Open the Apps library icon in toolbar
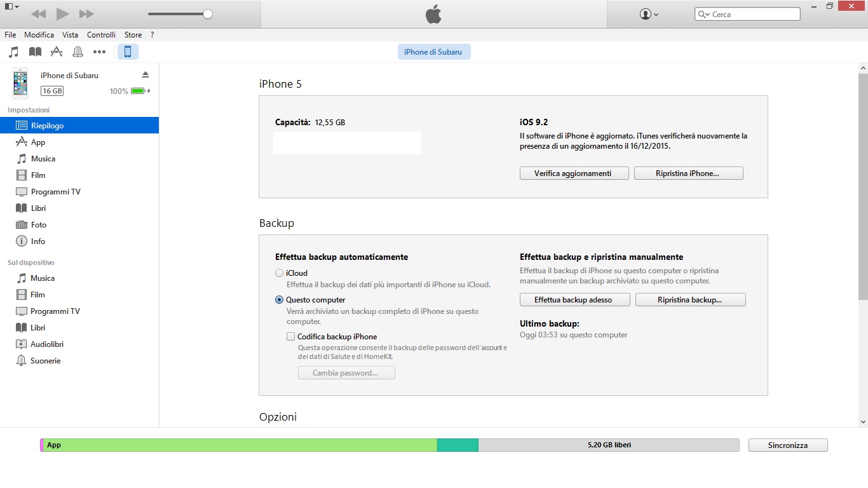 pyautogui.click(x=57, y=52)
